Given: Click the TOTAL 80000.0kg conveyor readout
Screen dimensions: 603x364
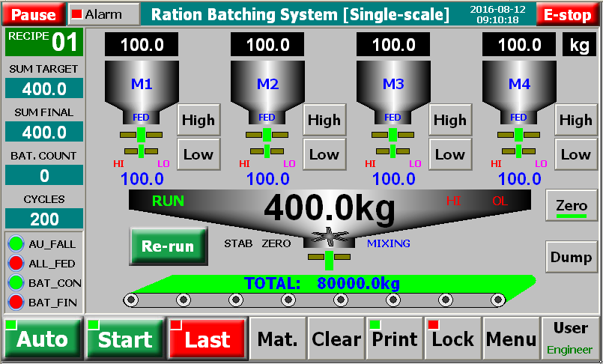Looking at the screenshot, I should point(322,283).
